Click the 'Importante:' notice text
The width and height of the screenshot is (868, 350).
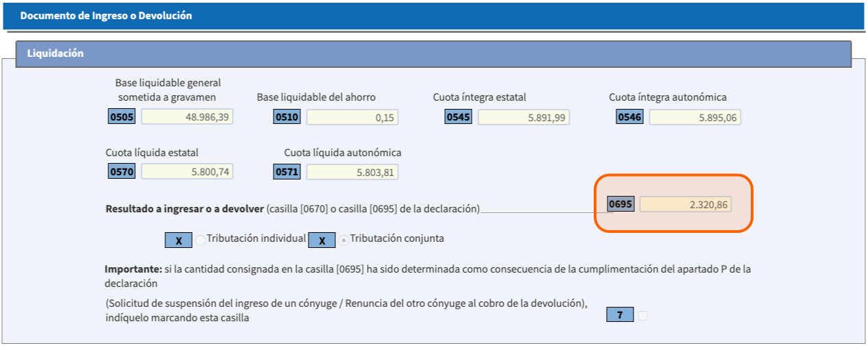pos(133,269)
